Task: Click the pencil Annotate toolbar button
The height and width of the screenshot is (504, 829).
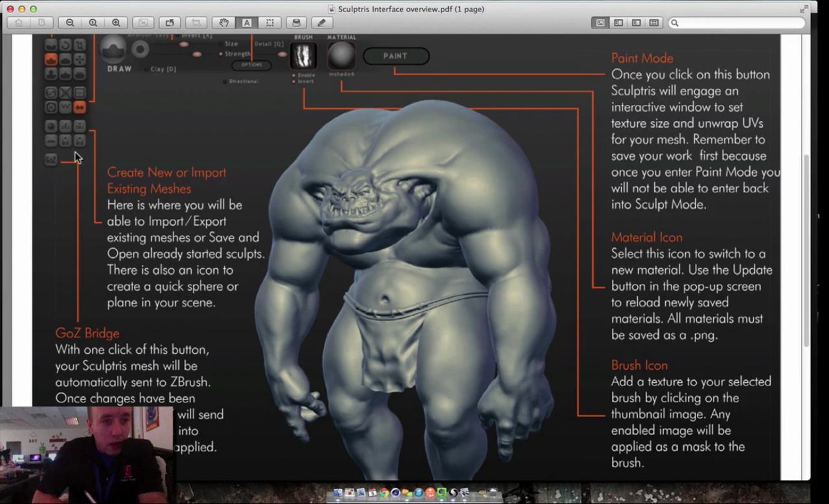Action: (322, 23)
